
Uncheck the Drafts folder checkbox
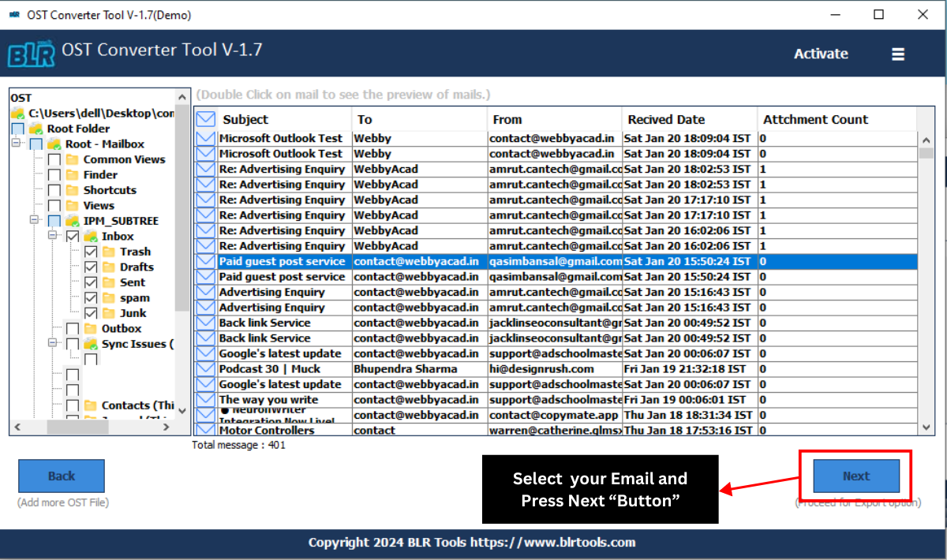(x=89, y=267)
